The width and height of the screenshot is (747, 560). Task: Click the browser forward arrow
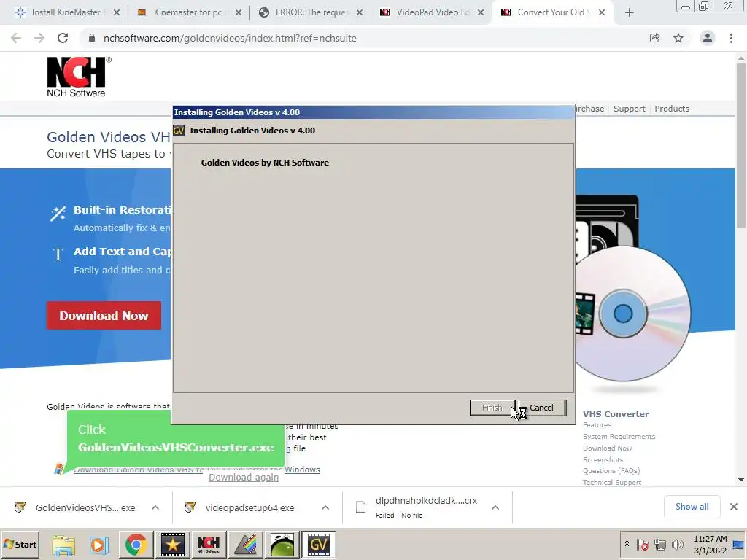[39, 38]
